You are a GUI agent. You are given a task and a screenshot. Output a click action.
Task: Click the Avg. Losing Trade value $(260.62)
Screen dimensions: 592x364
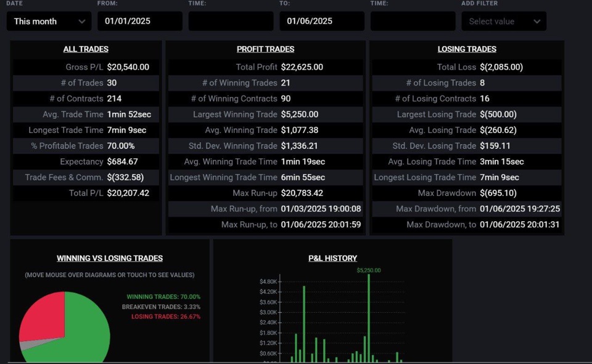click(x=498, y=130)
